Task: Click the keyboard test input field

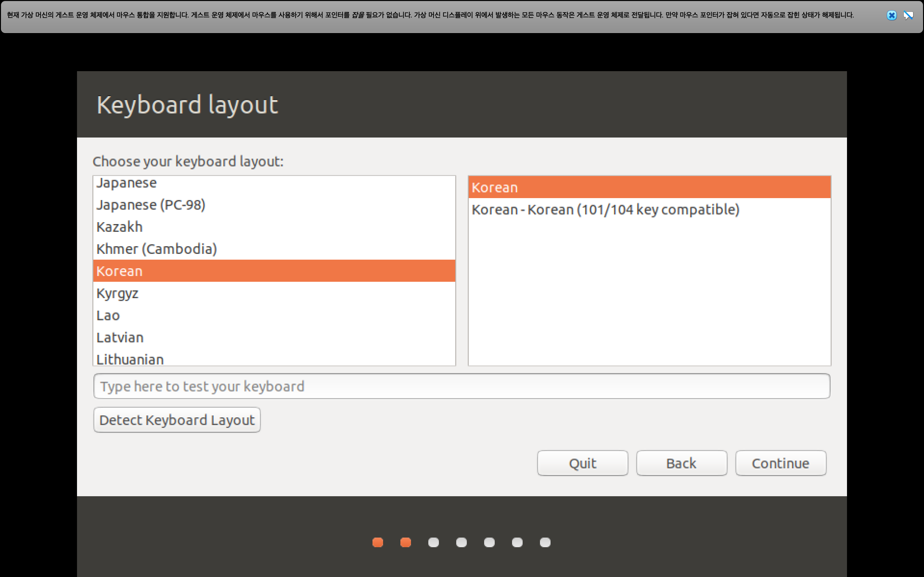Action: pyautogui.click(x=461, y=386)
